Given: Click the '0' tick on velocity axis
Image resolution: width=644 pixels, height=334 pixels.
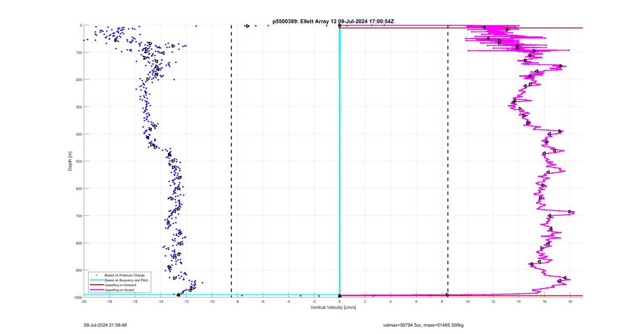Looking at the screenshot, I should 340,301.
